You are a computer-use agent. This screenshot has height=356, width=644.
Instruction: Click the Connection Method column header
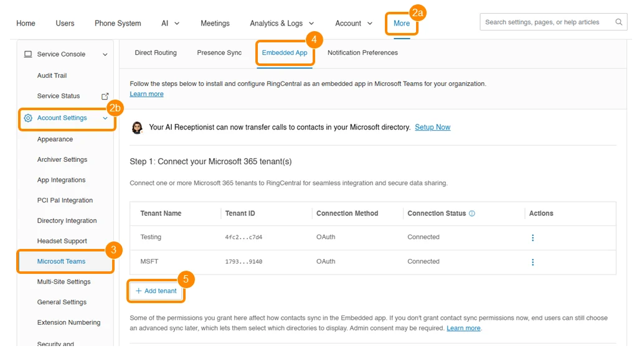pos(347,213)
